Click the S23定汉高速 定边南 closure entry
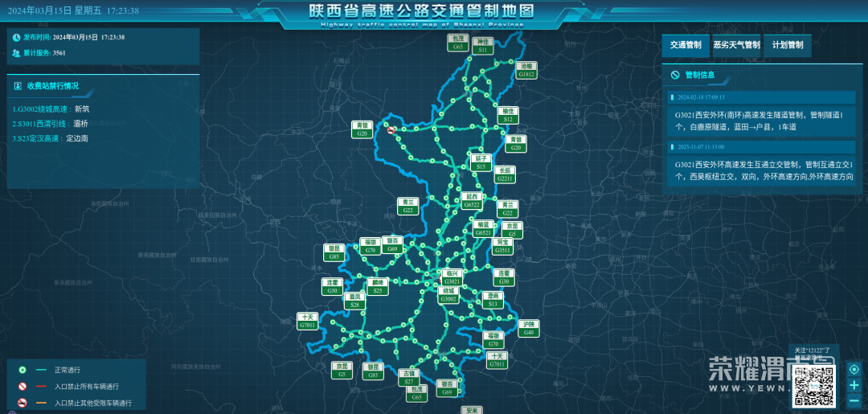 point(50,138)
